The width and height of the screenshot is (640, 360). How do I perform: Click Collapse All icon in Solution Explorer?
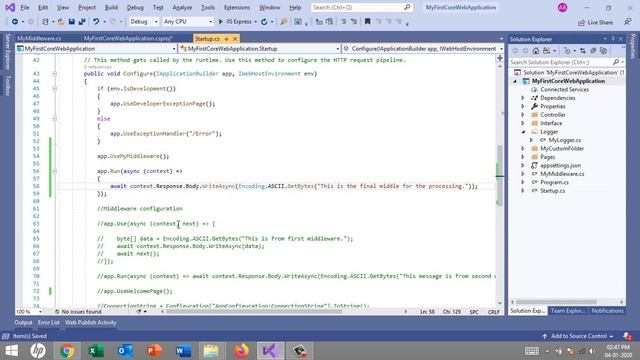coord(593,51)
